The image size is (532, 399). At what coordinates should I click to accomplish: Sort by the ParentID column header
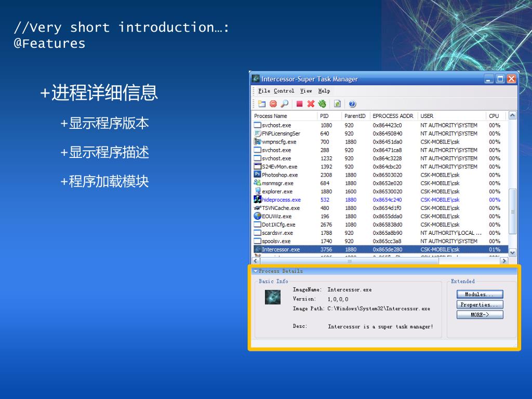tap(356, 116)
